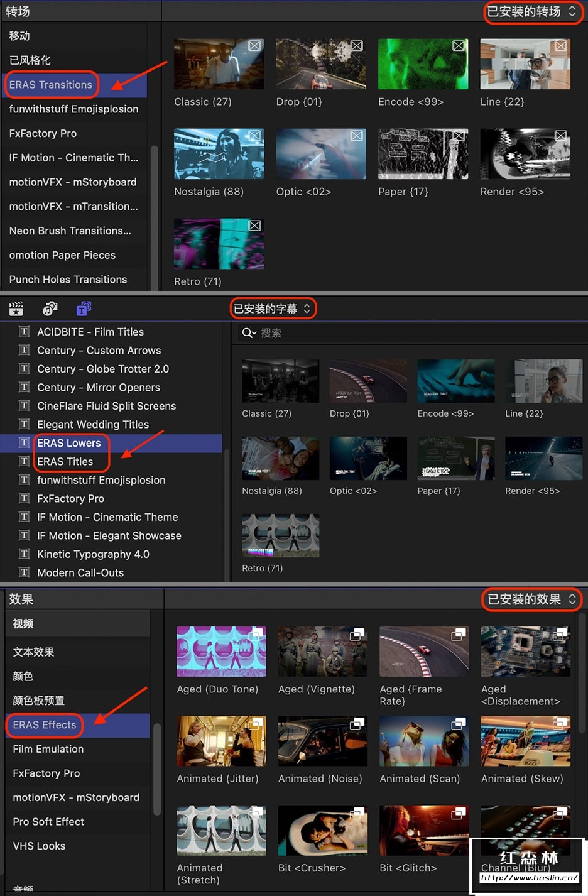
Task: Click the effect badge on Aged (Vignette)
Action: click(x=357, y=634)
